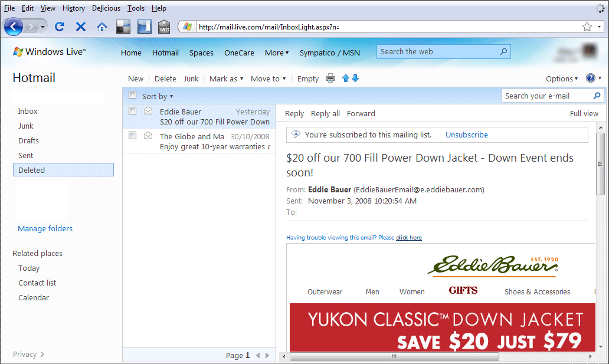The width and height of the screenshot is (609, 364).
Task: Go to the browser Home page icon
Action: (x=102, y=27)
